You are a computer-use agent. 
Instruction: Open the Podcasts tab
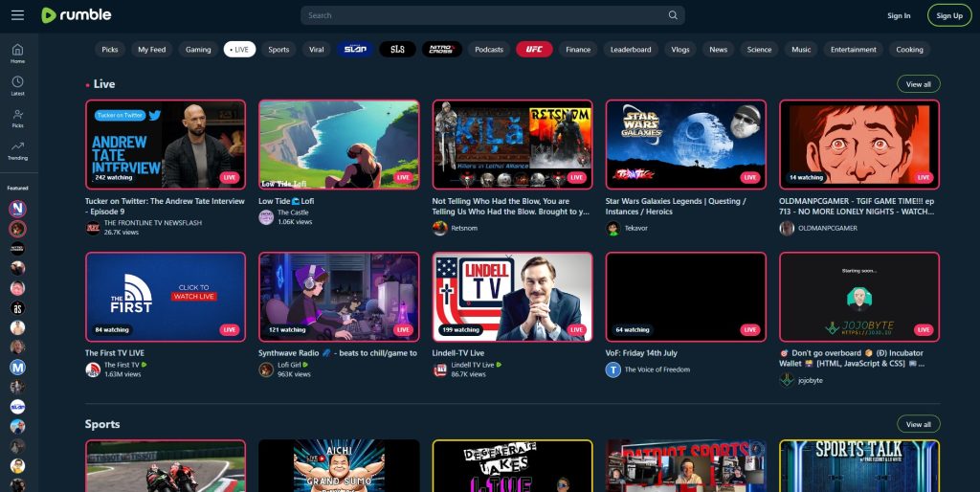point(489,50)
